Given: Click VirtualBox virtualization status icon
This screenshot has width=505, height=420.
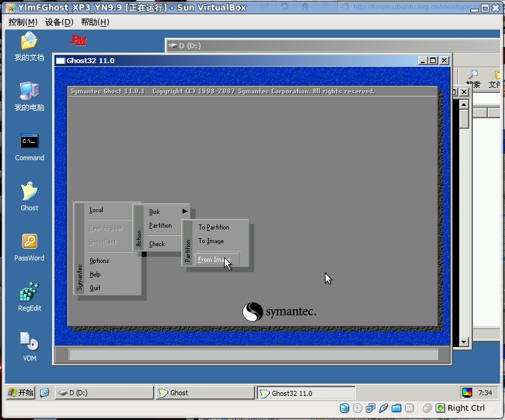Looking at the screenshot, I should click(x=409, y=408).
